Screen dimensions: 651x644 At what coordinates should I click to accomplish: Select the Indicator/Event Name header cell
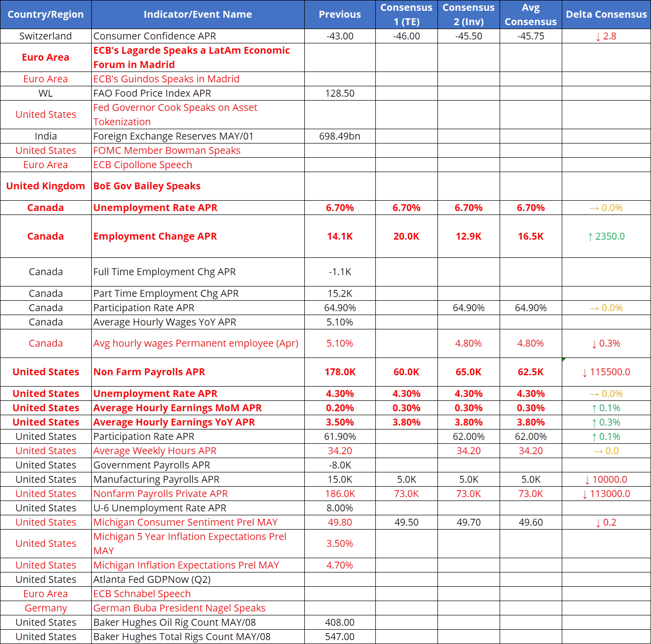pos(198,14)
